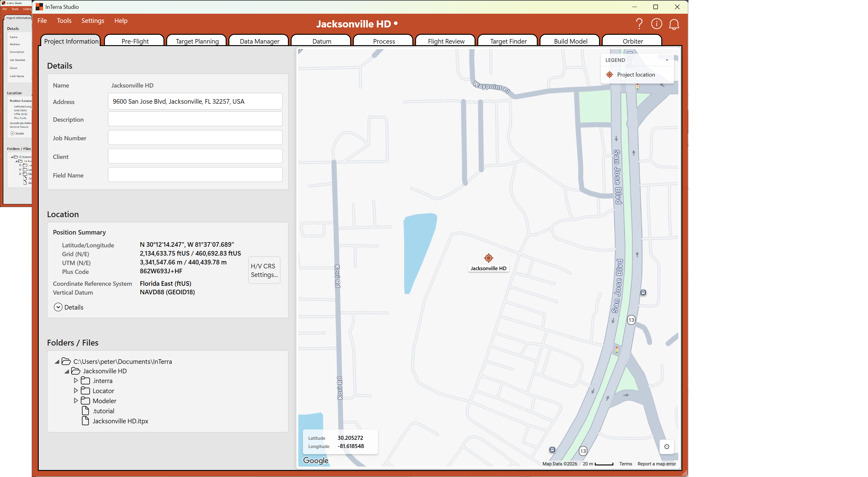Viewport: 868px width, 477px height.
Task: Click the map Latitude readout 30.205272
Action: click(x=350, y=438)
